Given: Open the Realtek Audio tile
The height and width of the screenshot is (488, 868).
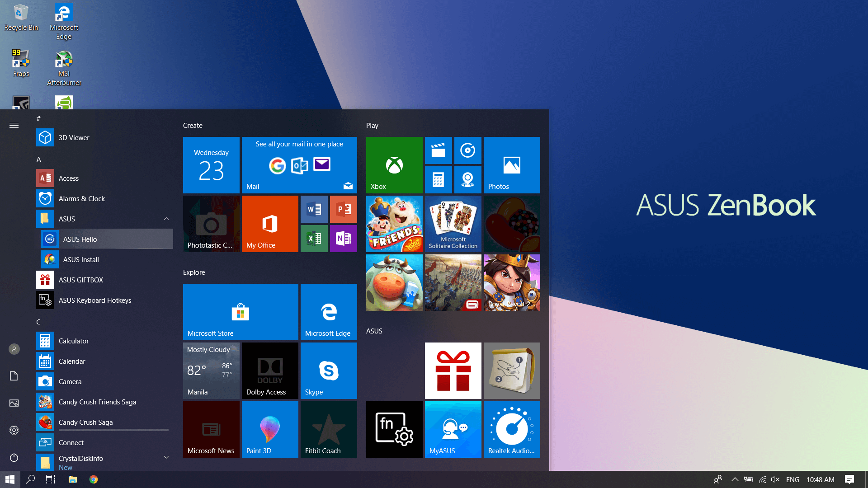Looking at the screenshot, I should 512,429.
